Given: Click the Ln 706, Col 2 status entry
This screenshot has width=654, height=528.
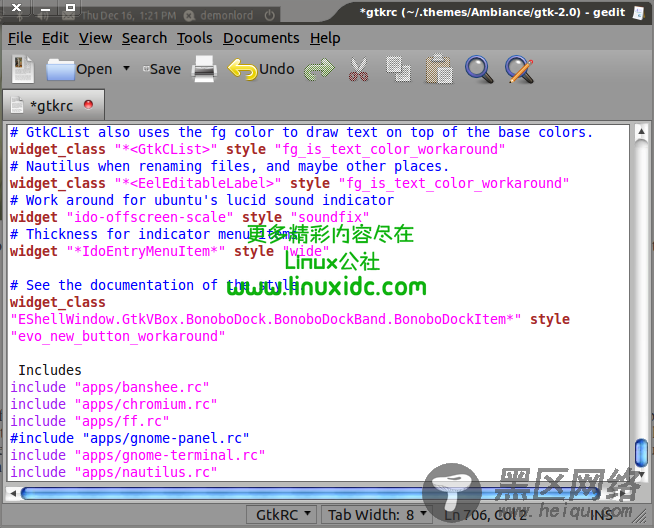Looking at the screenshot, I should coord(485,515).
